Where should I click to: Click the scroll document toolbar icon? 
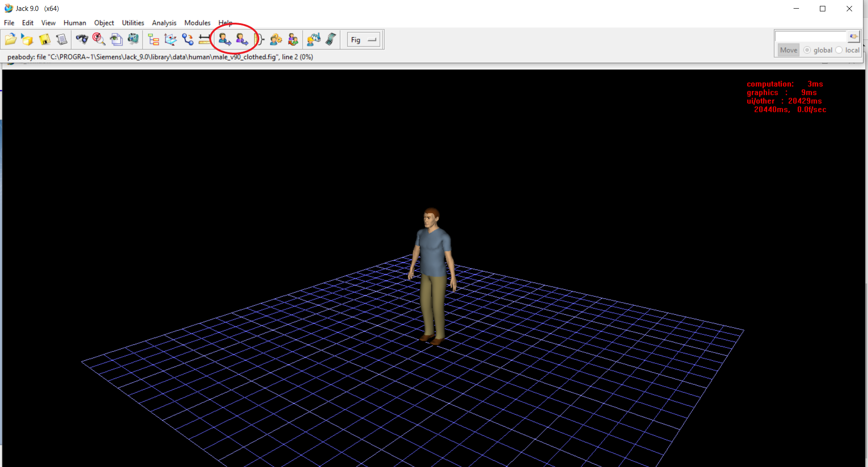(62, 40)
